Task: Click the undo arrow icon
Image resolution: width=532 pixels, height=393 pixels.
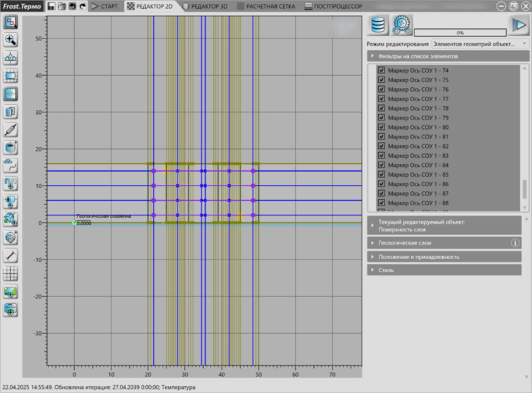Action: [72, 6]
